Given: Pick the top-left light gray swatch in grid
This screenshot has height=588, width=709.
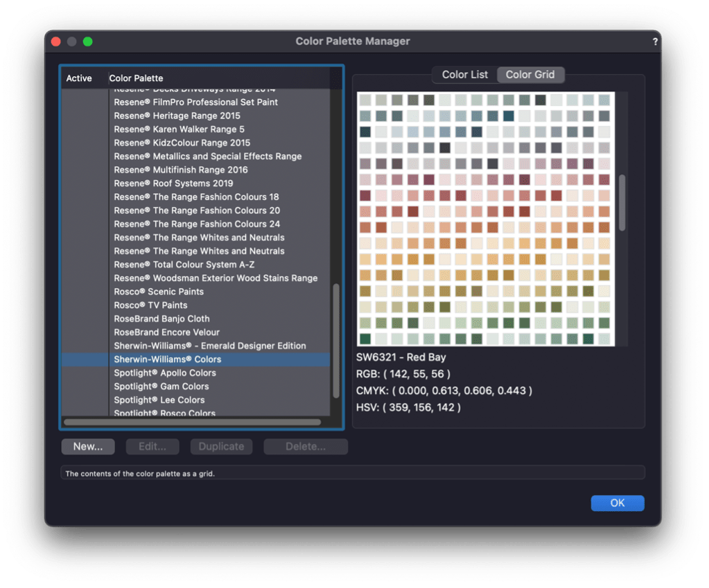Looking at the screenshot, I should [x=365, y=100].
